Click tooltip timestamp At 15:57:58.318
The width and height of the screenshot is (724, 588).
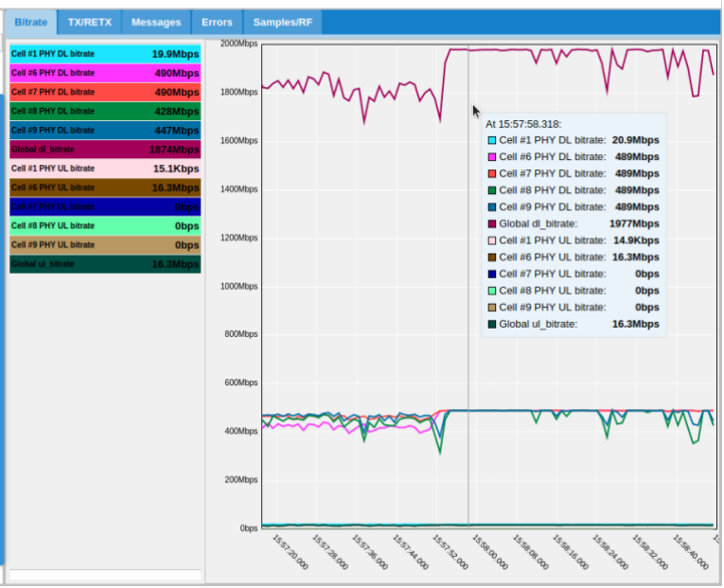coord(523,124)
